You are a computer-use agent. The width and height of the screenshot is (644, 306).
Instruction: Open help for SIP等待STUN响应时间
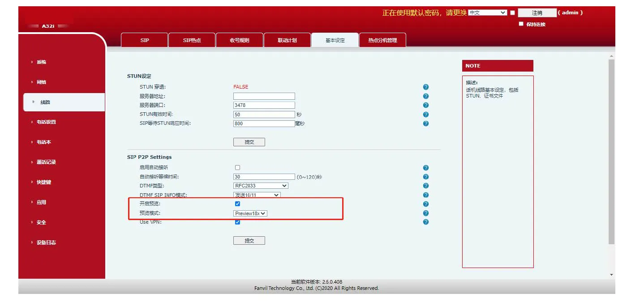coord(425,123)
